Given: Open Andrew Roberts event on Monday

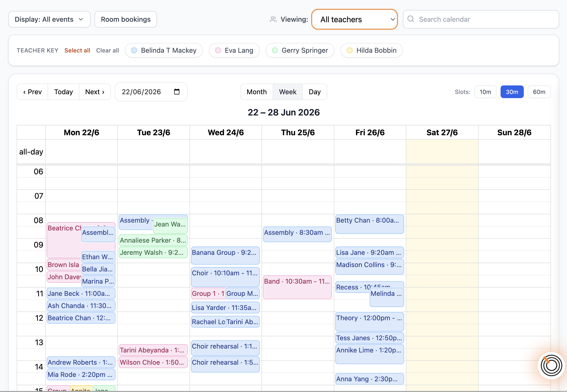Looking at the screenshot, I should pos(81,362).
